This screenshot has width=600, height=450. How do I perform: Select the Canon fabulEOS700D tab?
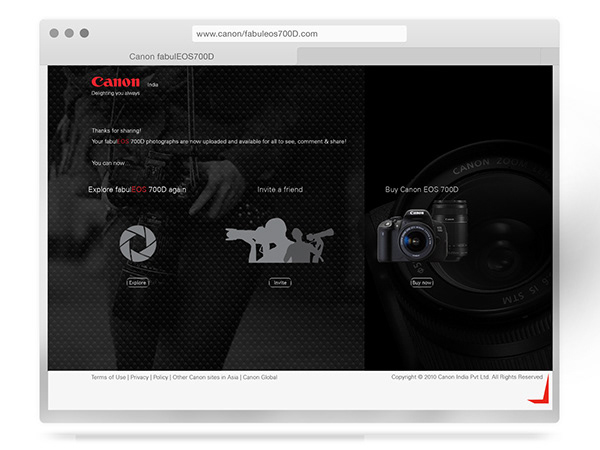point(171,56)
